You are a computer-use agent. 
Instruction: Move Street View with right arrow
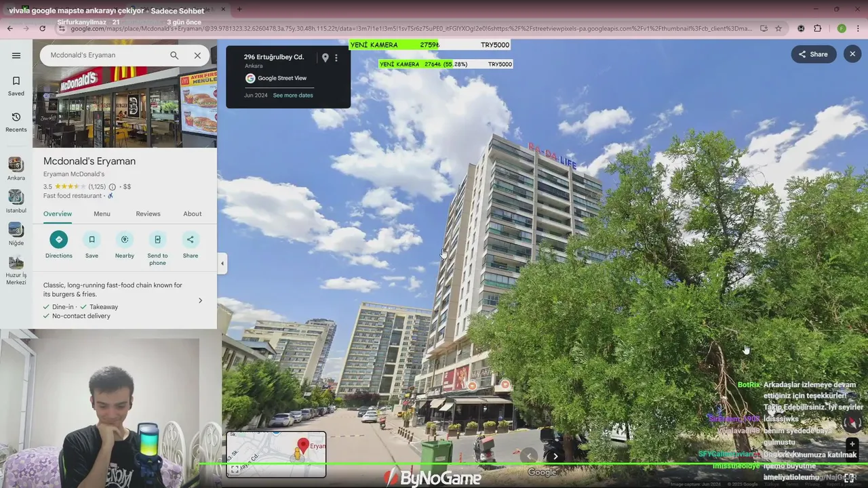555,456
